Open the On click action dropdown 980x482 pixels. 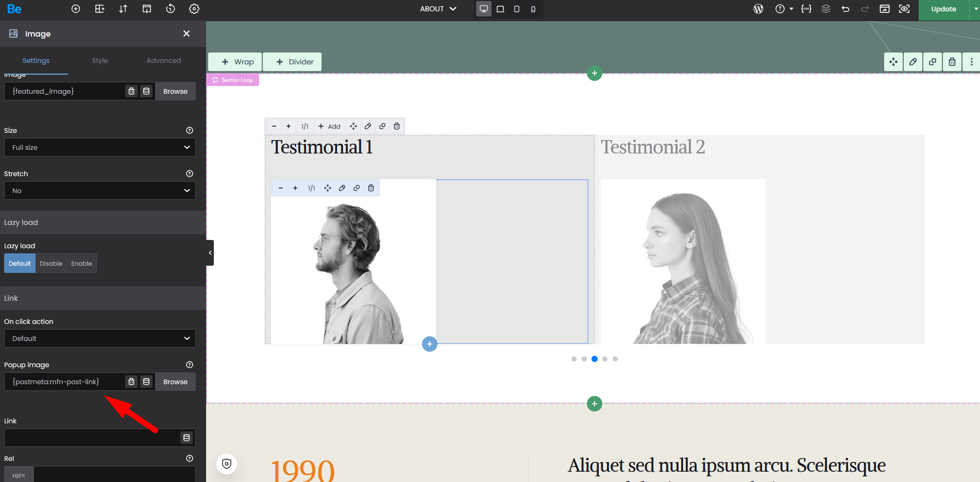(x=100, y=338)
